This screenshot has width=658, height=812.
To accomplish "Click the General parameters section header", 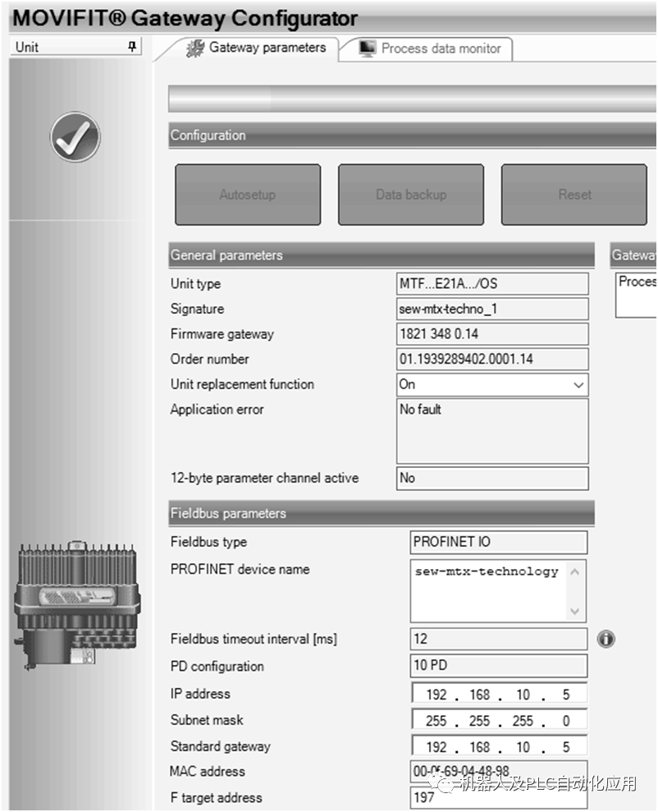I will coord(382,255).
